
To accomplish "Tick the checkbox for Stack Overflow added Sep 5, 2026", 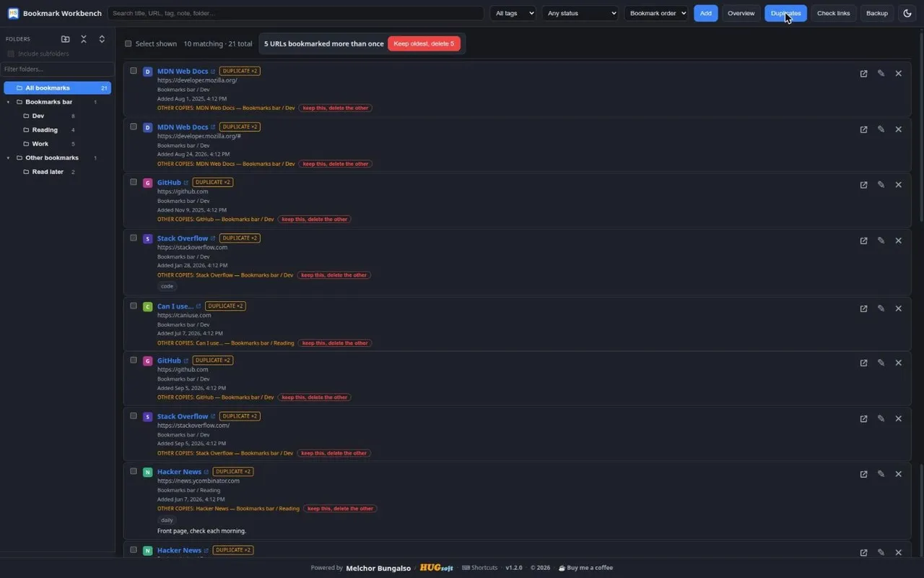I will click(134, 415).
